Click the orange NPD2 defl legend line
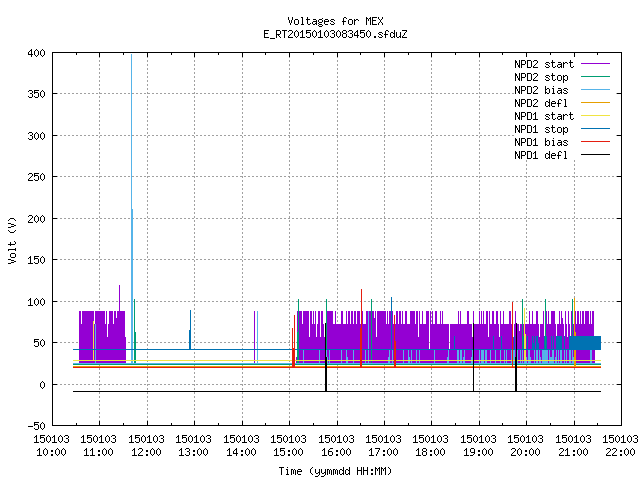Viewport: 640px width, 480px height. [596, 103]
